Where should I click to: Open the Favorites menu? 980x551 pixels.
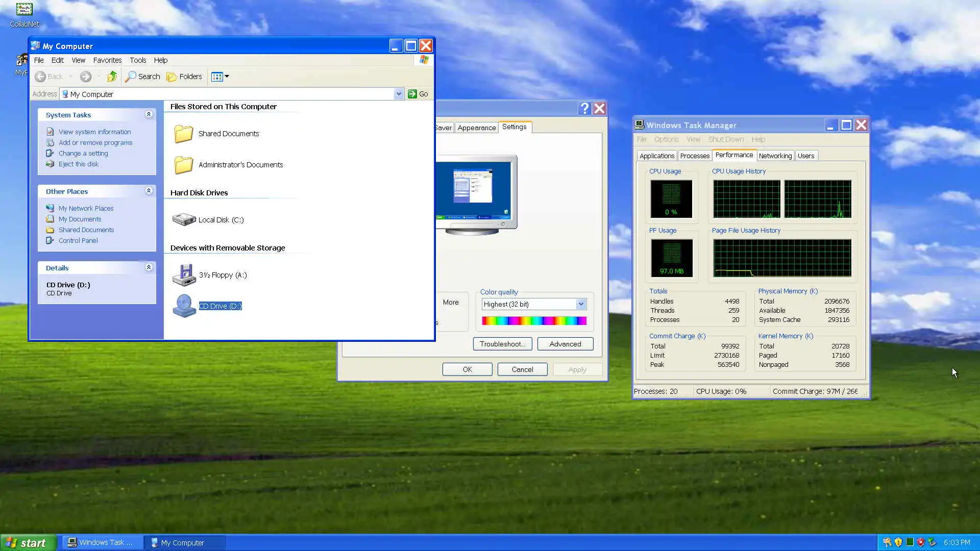point(107,60)
